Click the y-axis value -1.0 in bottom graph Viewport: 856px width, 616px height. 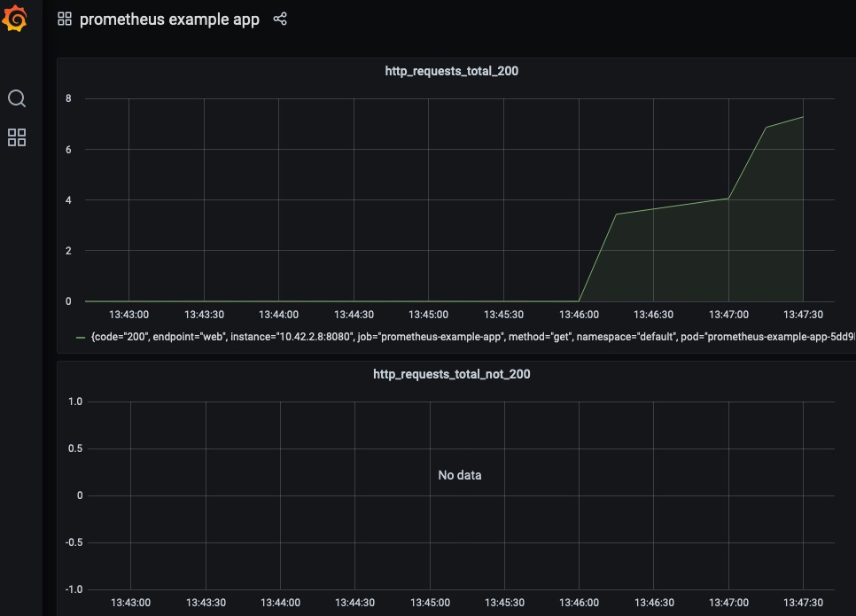click(74, 589)
